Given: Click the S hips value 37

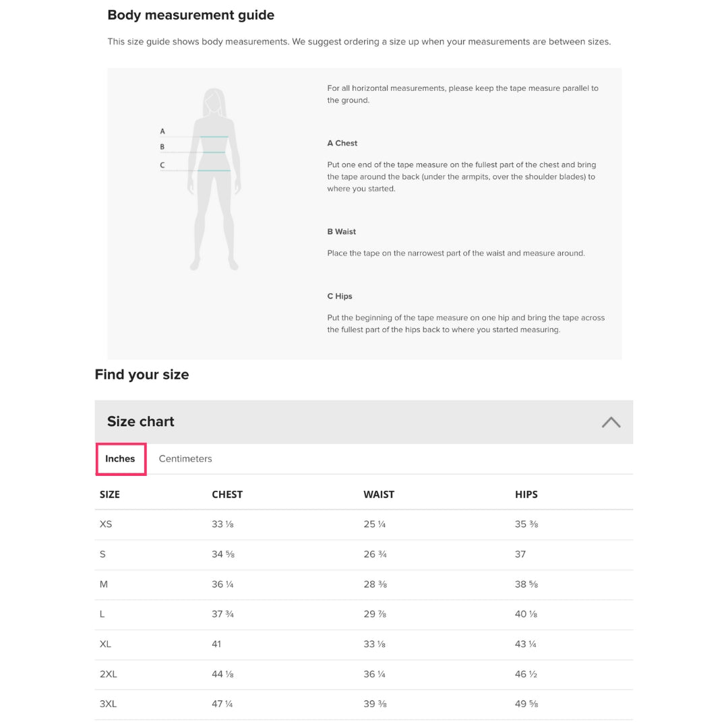Looking at the screenshot, I should tap(520, 555).
